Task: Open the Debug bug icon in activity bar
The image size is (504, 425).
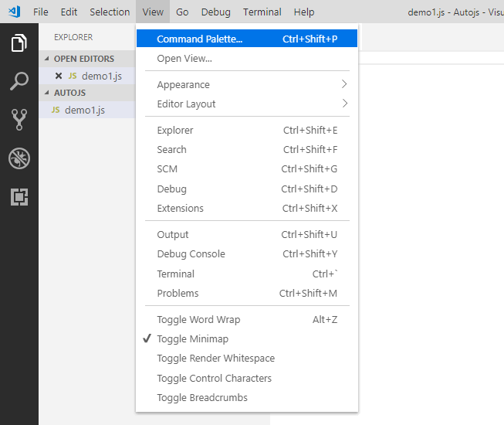Action: 19,158
